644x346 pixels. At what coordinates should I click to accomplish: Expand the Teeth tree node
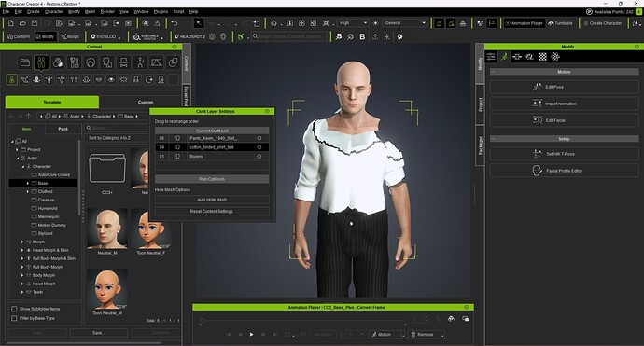[x=22, y=292]
